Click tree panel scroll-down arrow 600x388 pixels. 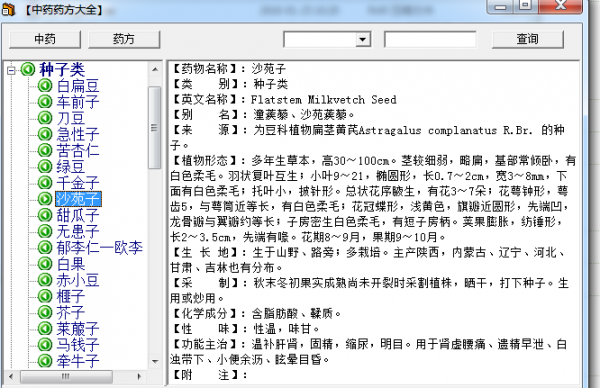[x=155, y=361]
